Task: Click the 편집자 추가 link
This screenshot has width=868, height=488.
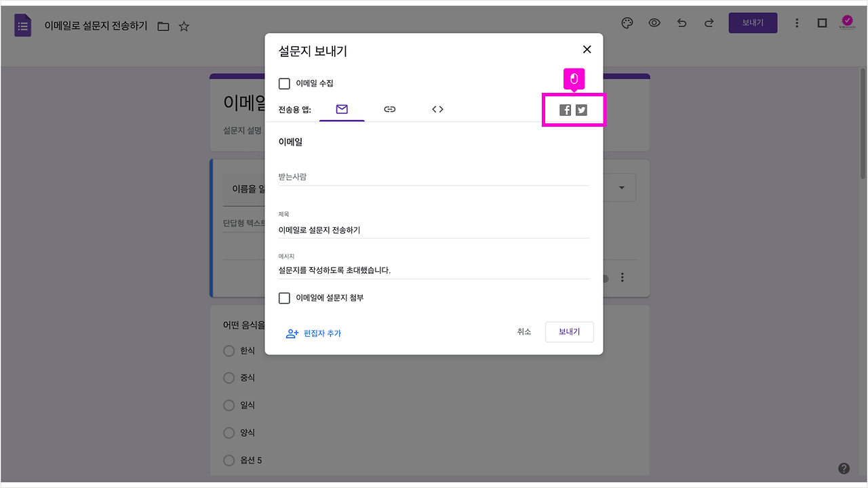Action: 322,332
